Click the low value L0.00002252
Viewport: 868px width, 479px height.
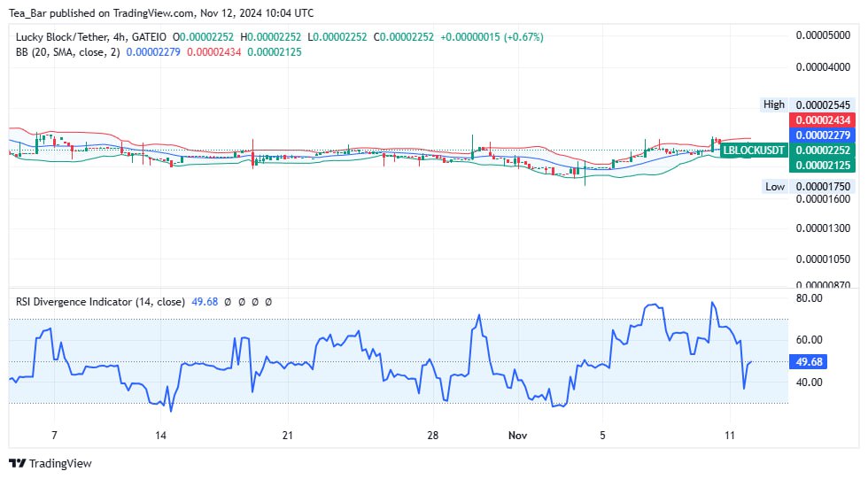337,37
